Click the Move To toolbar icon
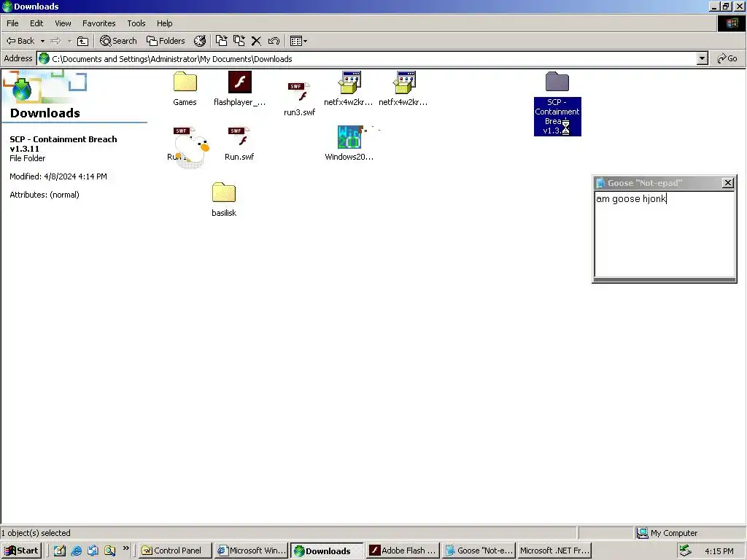The image size is (747, 560). [221, 41]
